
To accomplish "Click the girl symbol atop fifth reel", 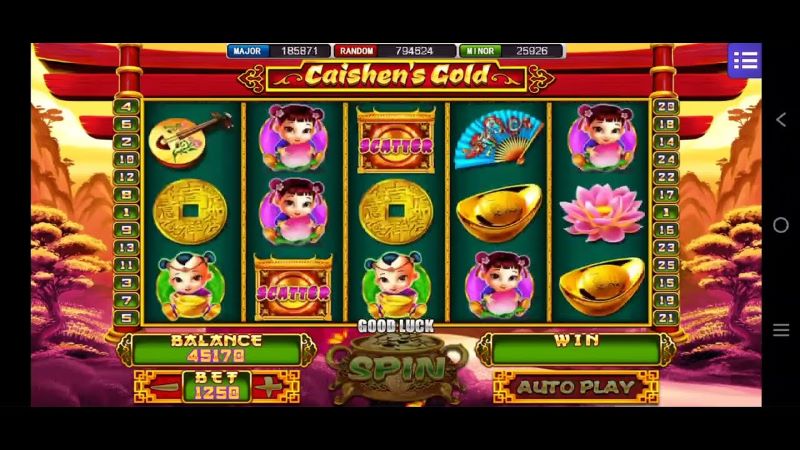I will click(603, 138).
